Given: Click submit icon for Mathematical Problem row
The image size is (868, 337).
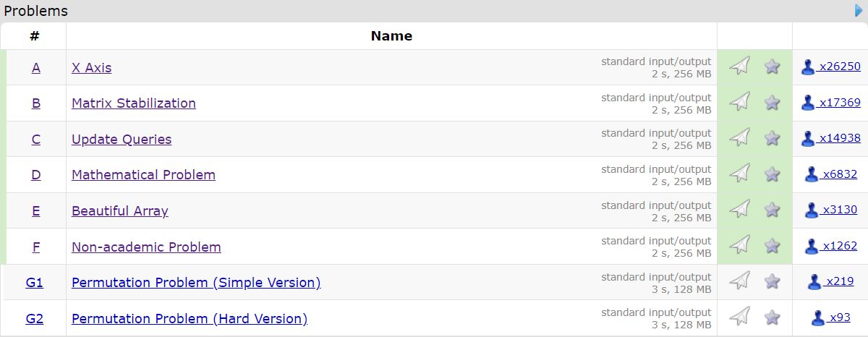Looking at the screenshot, I should pyautogui.click(x=739, y=174).
